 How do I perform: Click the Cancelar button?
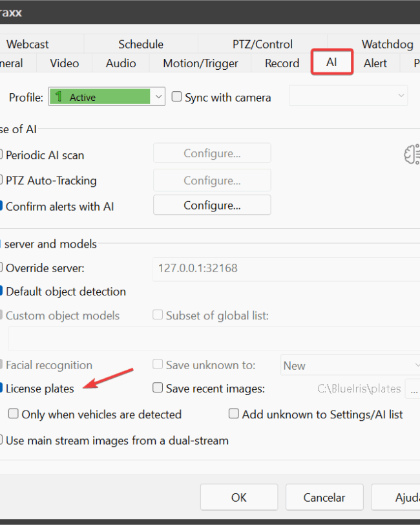coord(324,498)
